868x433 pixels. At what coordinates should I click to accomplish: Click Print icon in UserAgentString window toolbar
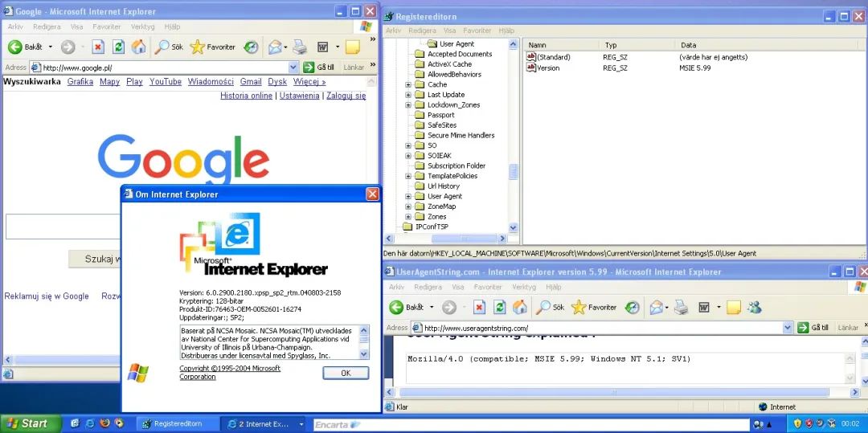[681, 307]
